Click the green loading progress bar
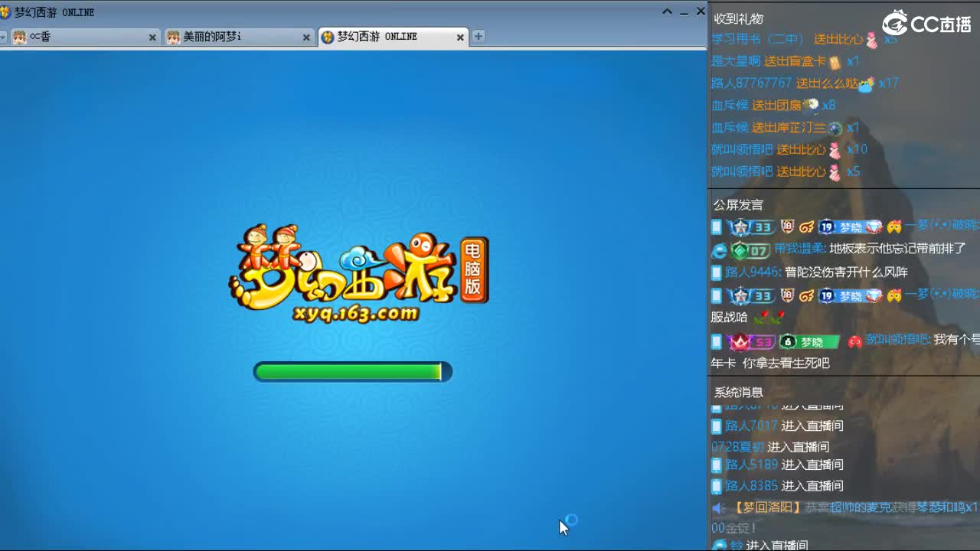The height and width of the screenshot is (551, 980). 353,372
